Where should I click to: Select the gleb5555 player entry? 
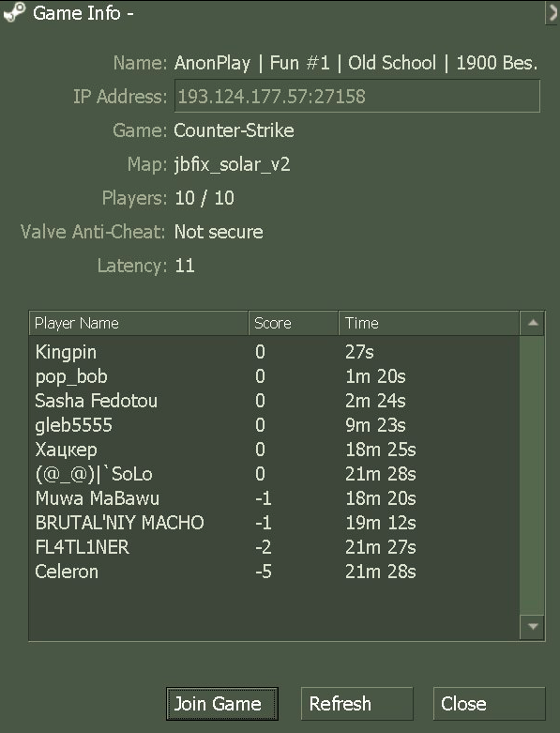[274, 425]
